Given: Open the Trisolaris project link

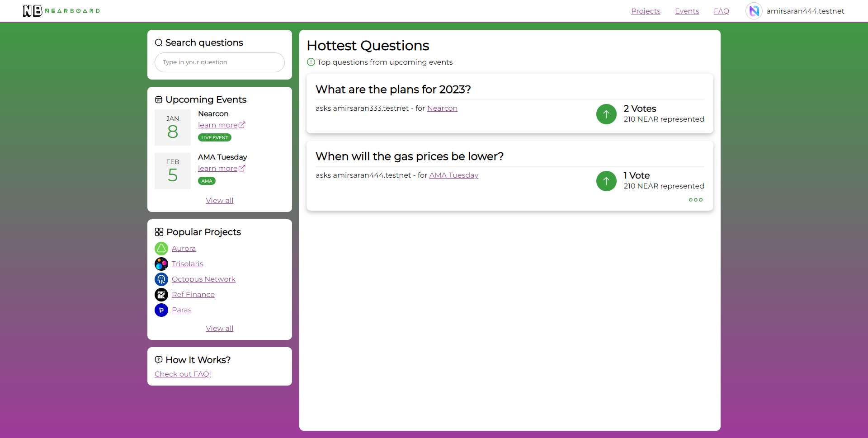Looking at the screenshot, I should pyautogui.click(x=187, y=264).
